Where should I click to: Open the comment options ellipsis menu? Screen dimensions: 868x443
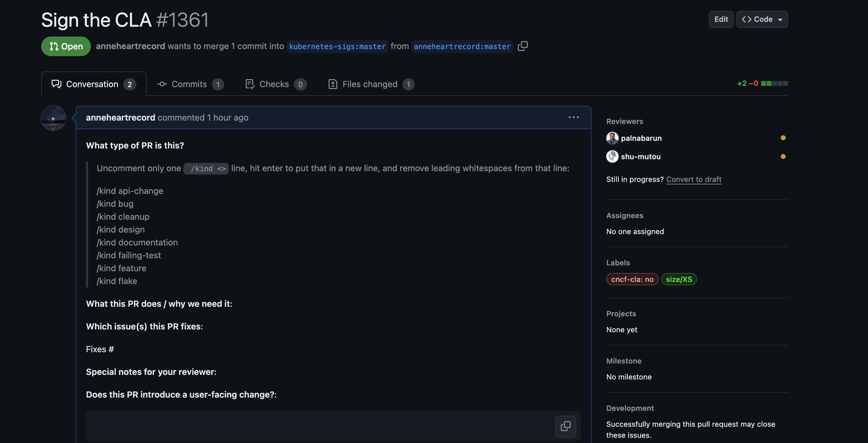573,117
